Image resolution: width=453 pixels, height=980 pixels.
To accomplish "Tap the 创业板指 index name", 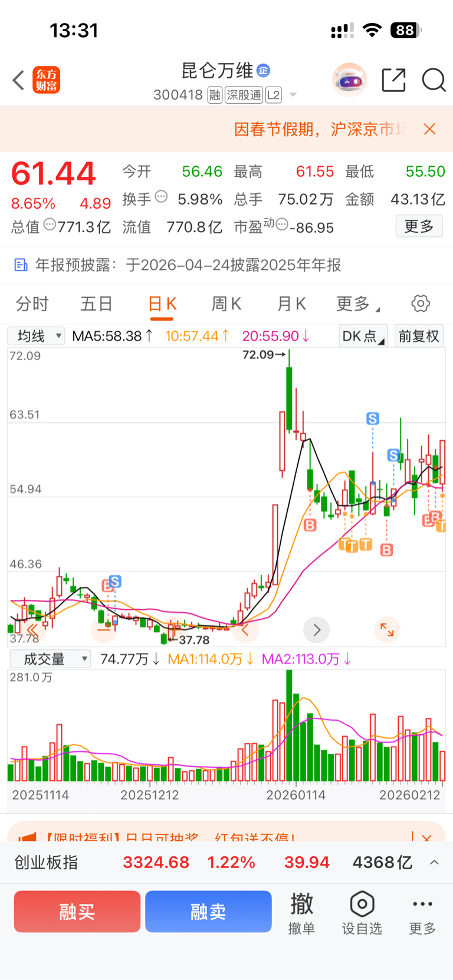I will [x=46, y=862].
